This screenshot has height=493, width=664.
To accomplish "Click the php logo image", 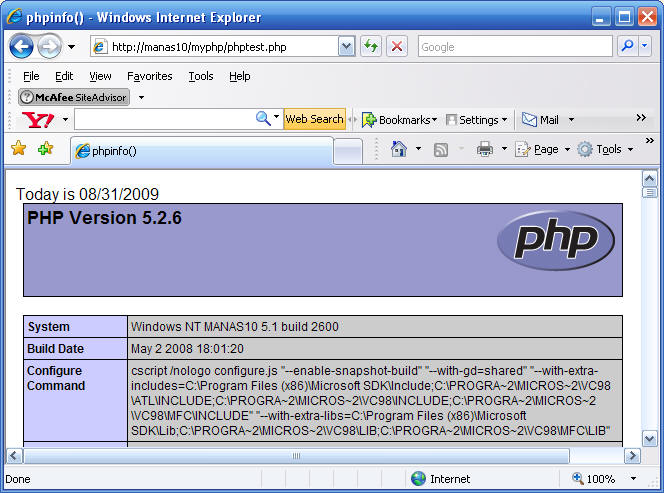I will point(556,241).
